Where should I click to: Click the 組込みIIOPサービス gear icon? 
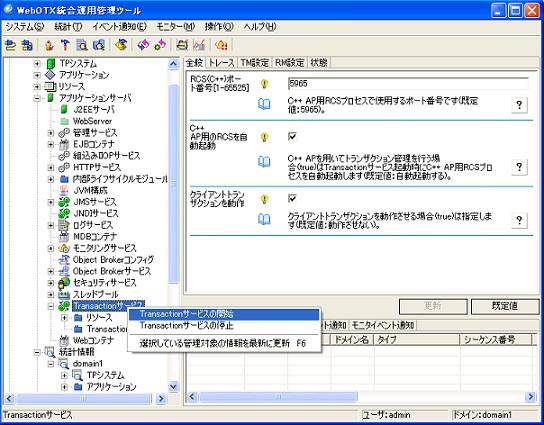(64, 156)
